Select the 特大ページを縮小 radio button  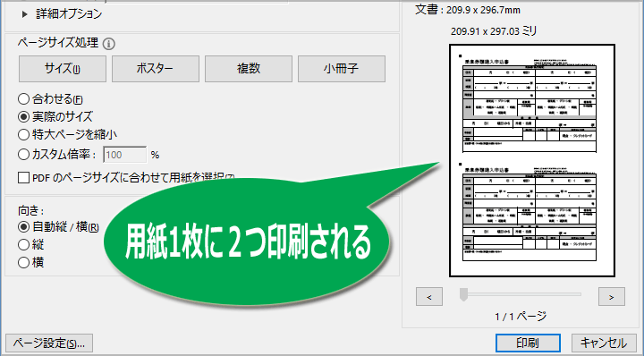pos(24,134)
